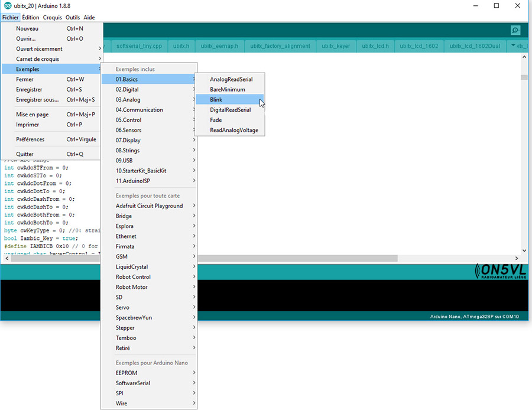This screenshot has width=532, height=410.
Task: Switch to ubitx_keyer tab
Action: point(336,46)
